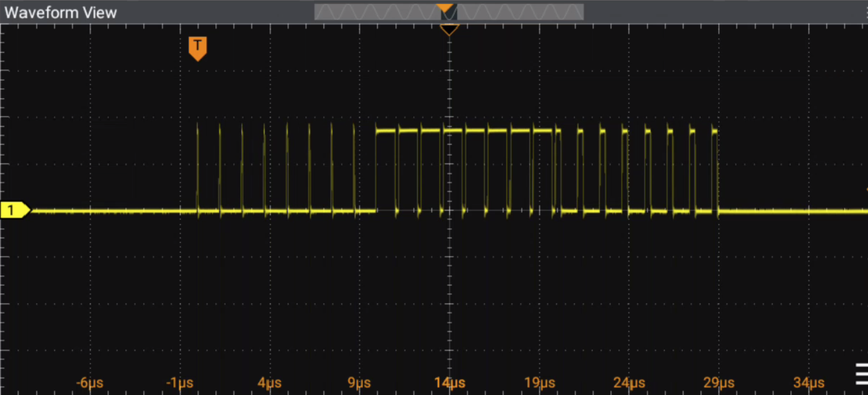This screenshot has height=395, width=868.
Task: Click the trigger level triangle below the overview bar
Action: [x=449, y=29]
